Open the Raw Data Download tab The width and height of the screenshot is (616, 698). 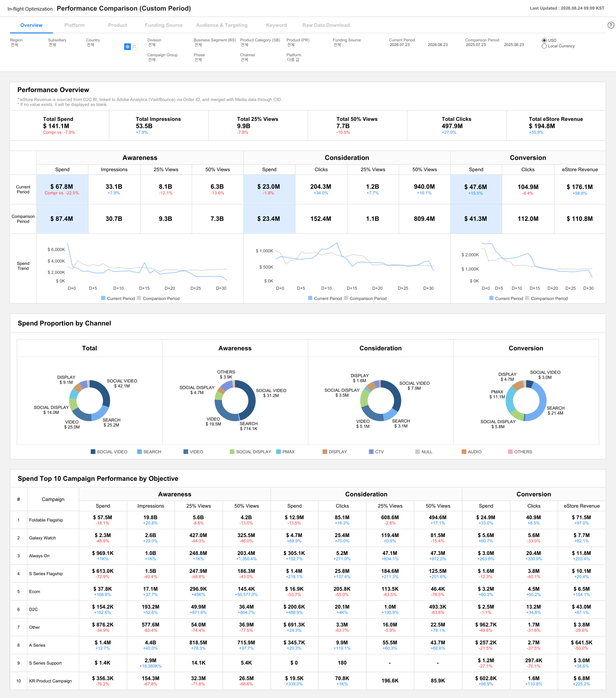pyautogui.click(x=326, y=25)
